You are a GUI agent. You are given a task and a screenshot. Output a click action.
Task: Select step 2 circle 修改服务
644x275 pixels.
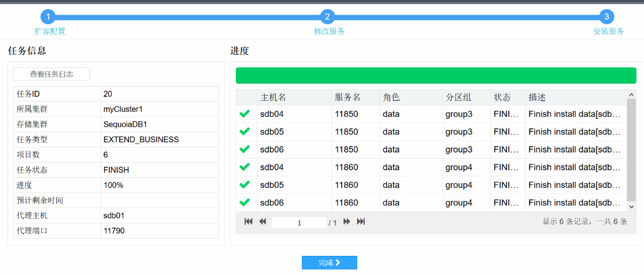pos(328,17)
